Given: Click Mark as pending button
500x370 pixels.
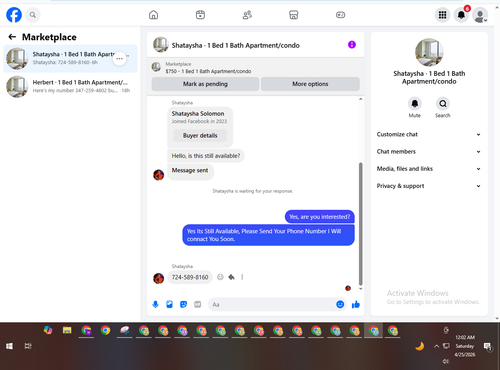Looking at the screenshot, I should pos(205,84).
